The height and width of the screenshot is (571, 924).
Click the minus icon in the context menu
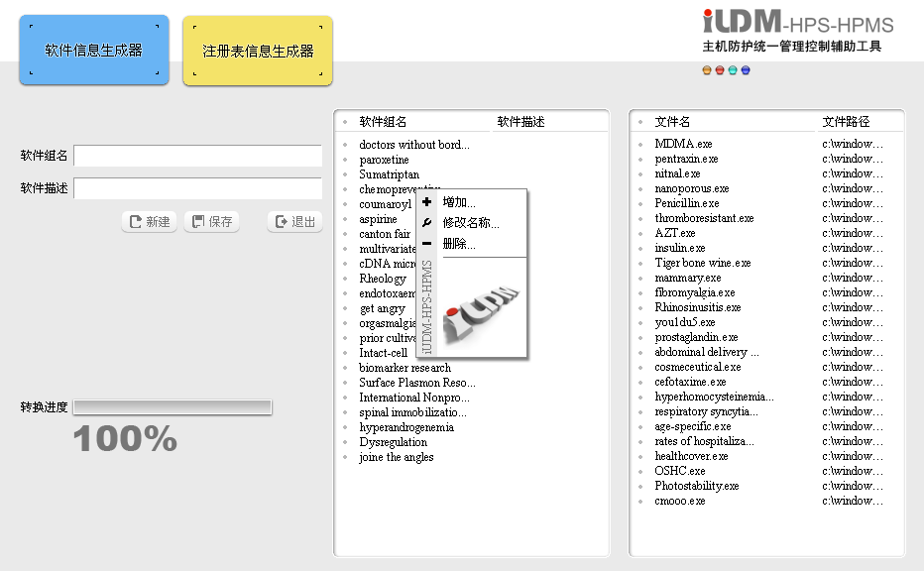[427, 244]
